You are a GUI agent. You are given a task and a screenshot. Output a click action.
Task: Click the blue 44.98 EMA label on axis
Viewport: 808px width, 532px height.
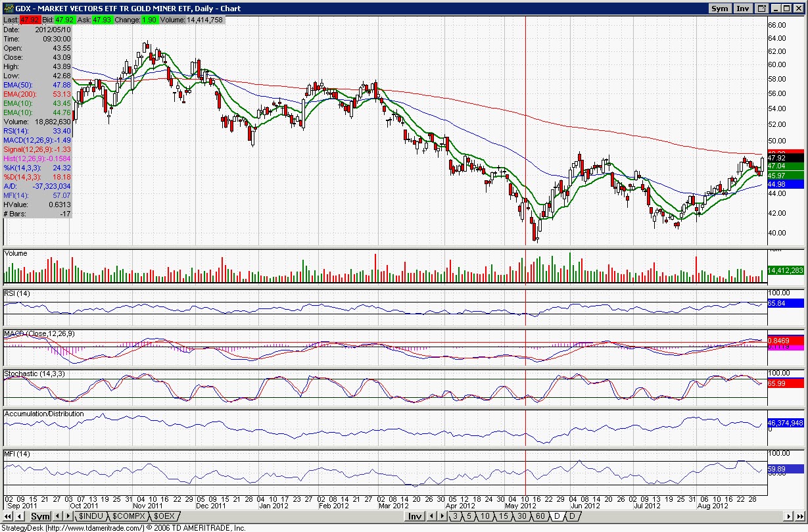pyautogui.click(x=785, y=185)
